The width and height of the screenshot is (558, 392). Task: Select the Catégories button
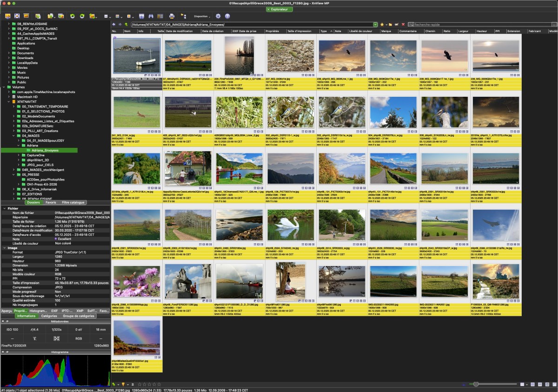click(x=49, y=316)
